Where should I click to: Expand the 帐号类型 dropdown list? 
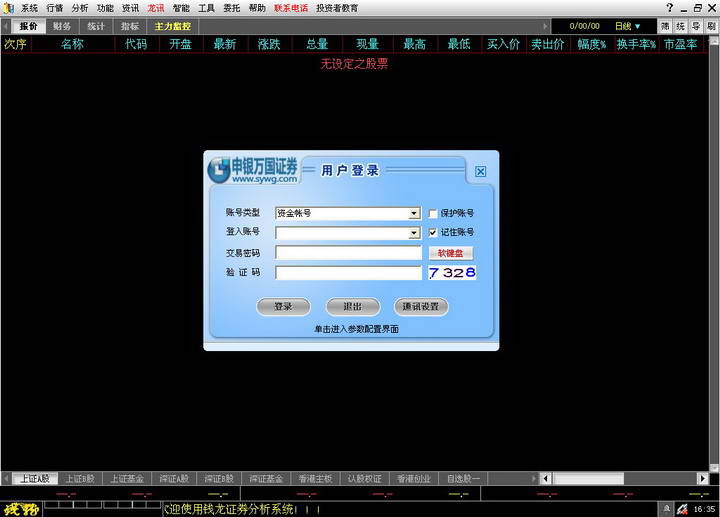coord(414,213)
